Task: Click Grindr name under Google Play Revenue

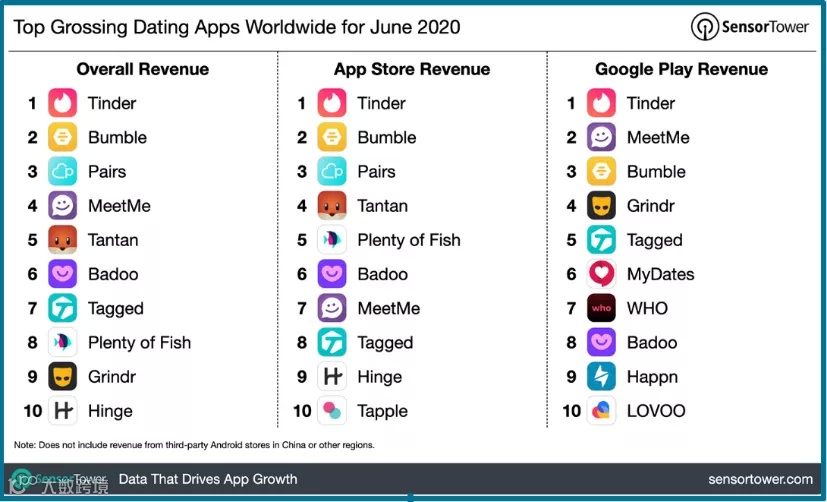Action: tap(650, 206)
